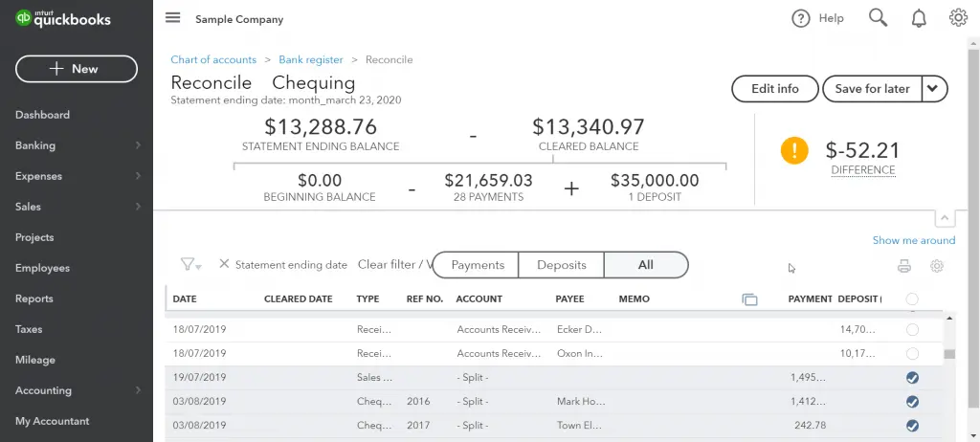The height and width of the screenshot is (442, 980).
Task: Follow Chart of accounts breadcrumb
Action: [x=213, y=60]
